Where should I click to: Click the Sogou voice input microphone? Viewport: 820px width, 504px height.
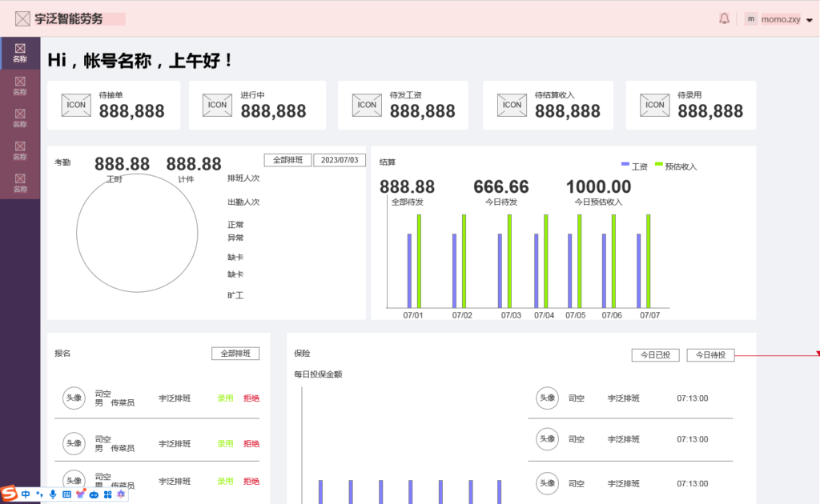53,494
